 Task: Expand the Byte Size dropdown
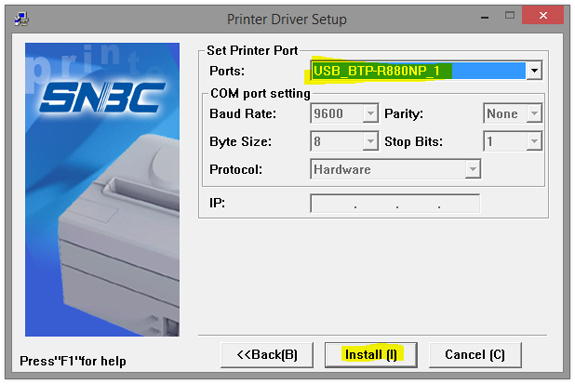pos(370,141)
